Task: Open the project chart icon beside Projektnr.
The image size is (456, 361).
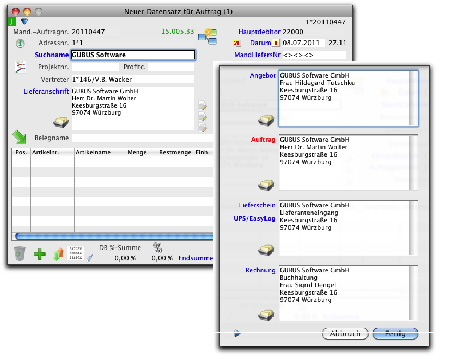Action: 21,67
